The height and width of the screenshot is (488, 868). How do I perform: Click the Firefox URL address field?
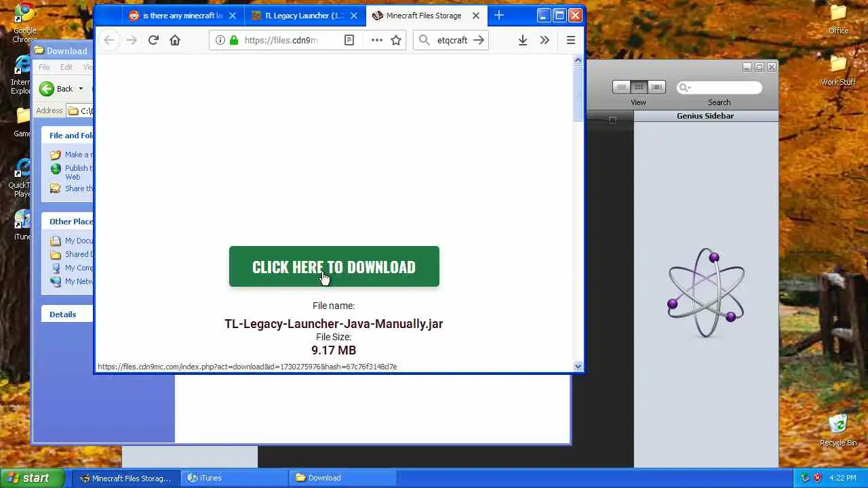coord(281,40)
